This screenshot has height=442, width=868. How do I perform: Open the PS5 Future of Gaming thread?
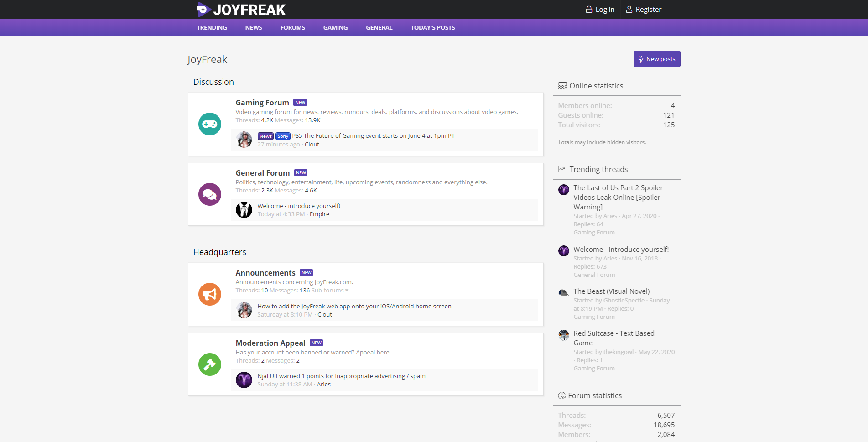click(x=373, y=136)
